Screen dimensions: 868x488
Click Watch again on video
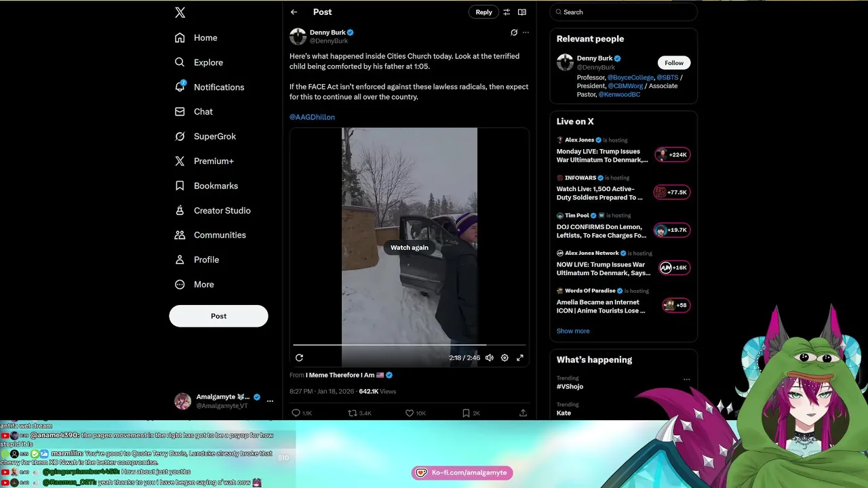pos(410,247)
